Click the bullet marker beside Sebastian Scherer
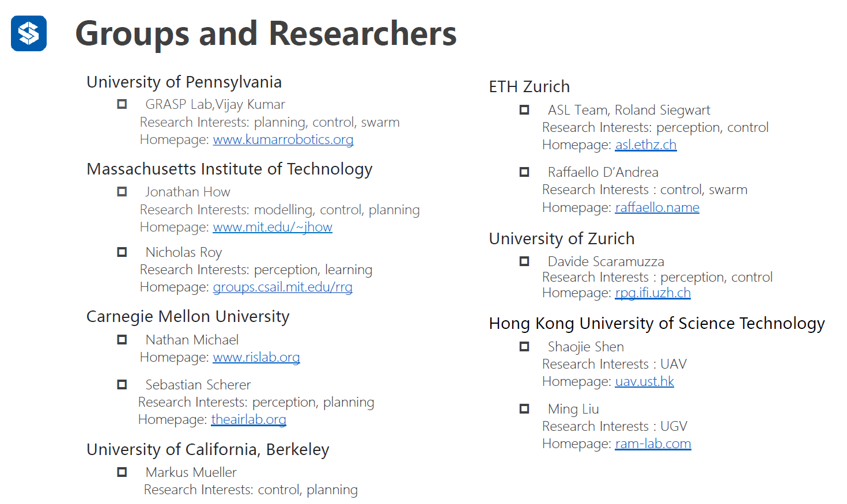 122,384
